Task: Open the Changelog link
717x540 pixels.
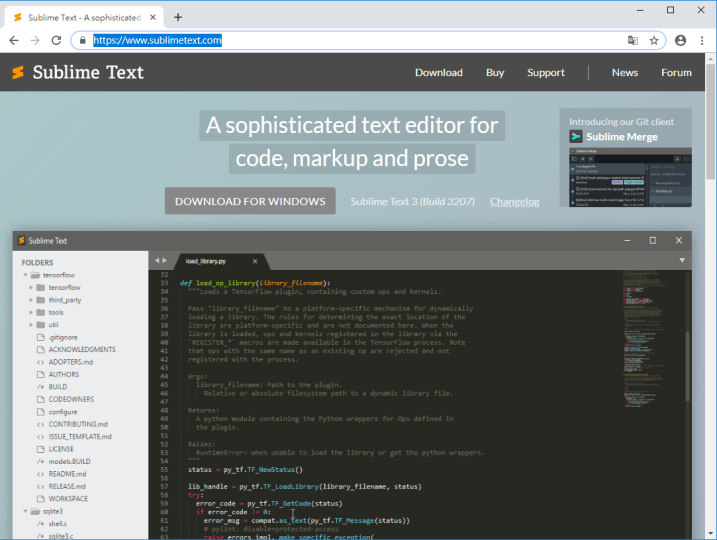Action: (x=514, y=202)
